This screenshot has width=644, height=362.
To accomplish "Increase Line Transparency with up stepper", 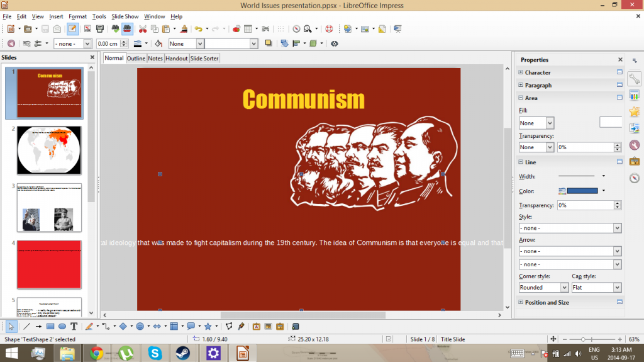I will (618, 203).
